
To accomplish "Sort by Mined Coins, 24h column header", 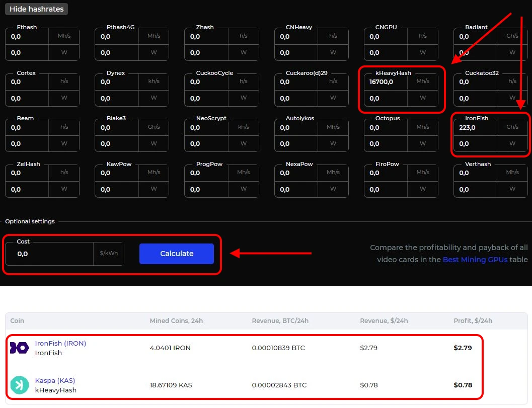I will coord(176,321).
